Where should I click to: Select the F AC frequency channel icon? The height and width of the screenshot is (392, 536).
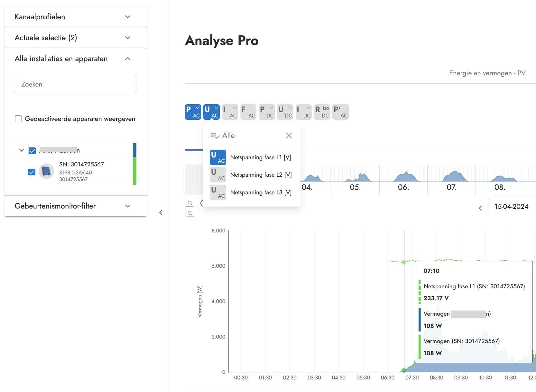click(x=248, y=112)
